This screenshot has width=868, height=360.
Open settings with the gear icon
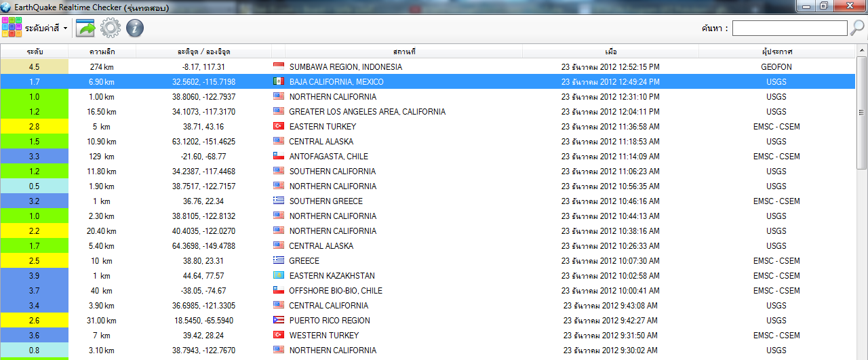110,28
